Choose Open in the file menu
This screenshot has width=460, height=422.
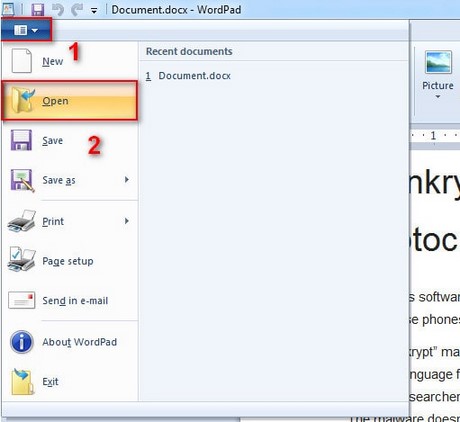pyautogui.click(x=70, y=101)
